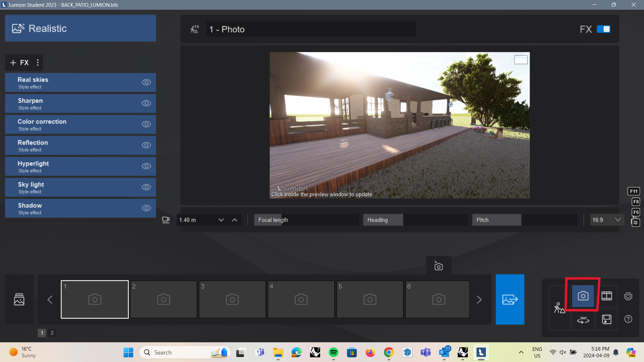Image resolution: width=644 pixels, height=362 pixels.
Task: Switch to Movie mode filmstrip icon
Action: coord(607,296)
